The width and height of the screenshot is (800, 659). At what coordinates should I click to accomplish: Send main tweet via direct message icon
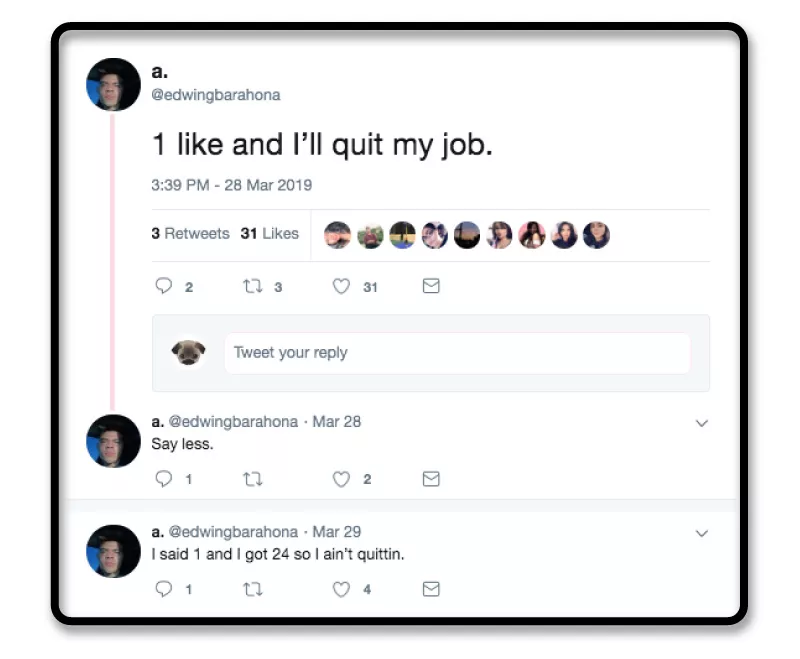pos(431,287)
